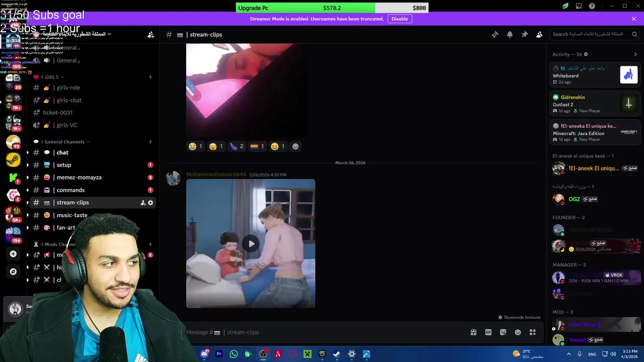Image resolution: width=644 pixels, height=362 pixels.
Task: Collapse the General Channels category
Action: (61, 142)
